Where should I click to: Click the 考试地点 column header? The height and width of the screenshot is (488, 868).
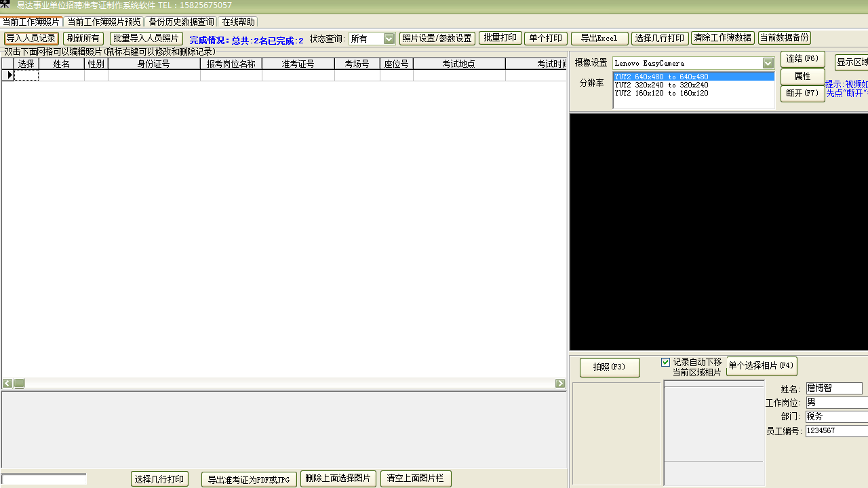(x=459, y=64)
